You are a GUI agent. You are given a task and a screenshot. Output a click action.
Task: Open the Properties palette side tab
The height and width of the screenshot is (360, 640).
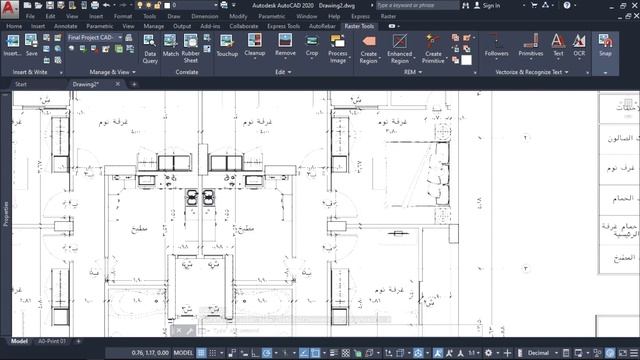tap(6, 213)
